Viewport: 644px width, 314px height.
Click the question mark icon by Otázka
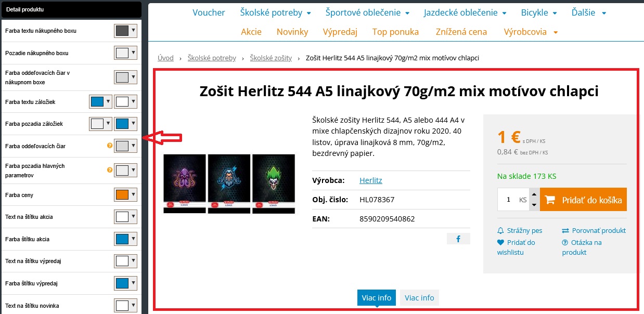tap(565, 242)
